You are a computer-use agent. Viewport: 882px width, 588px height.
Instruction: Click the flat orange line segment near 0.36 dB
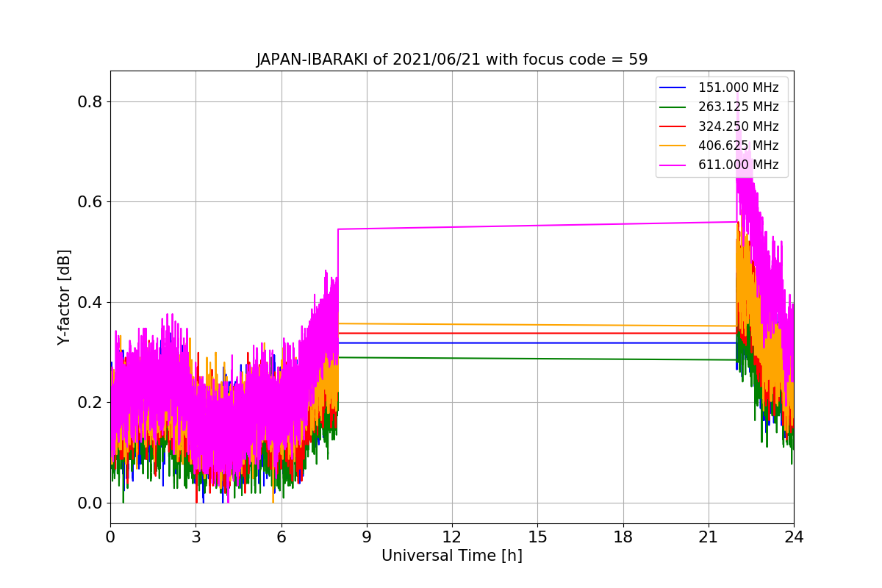pyautogui.click(x=537, y=324)
